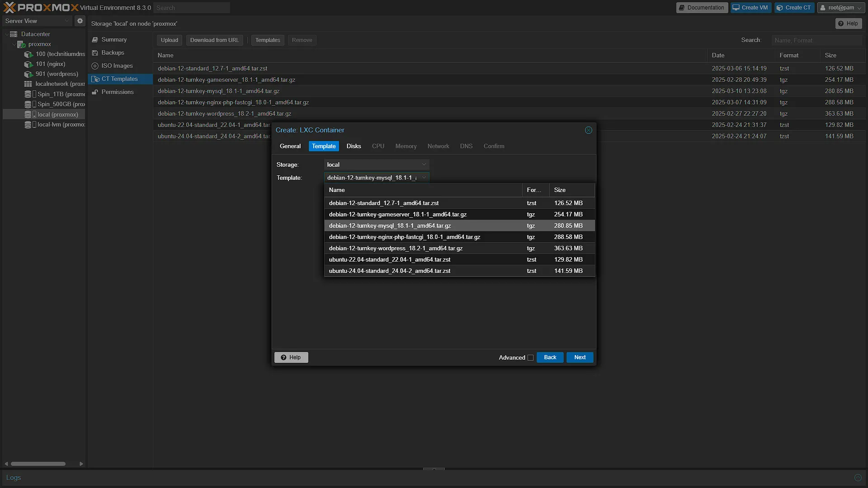Click container icon for 101 (nginx)
868x488 pixels.
28,64
